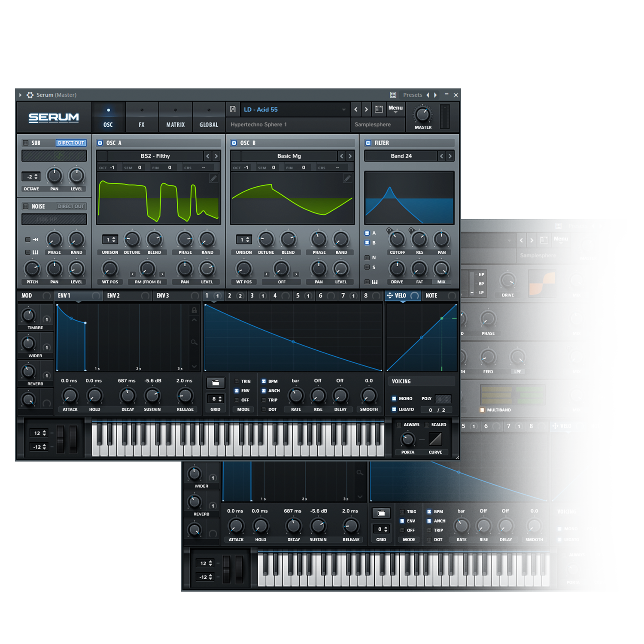Click the save preset floppy disk icon
This screenshot has height=644, width=644.
point(233,109)
